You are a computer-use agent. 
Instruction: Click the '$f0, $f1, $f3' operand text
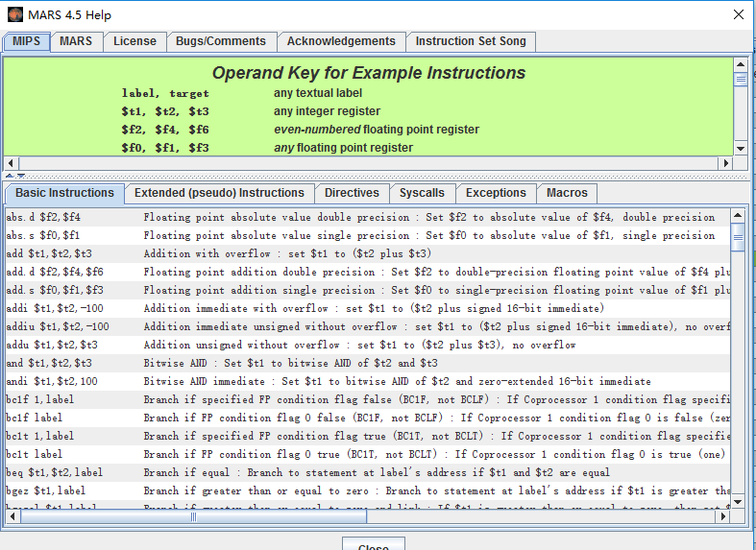pos(165,148)
